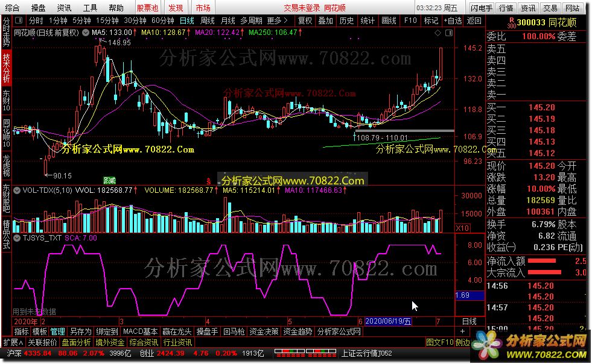Image resolution: width=592 pixels, height=364 pixels.
Task: Click the 大宗流入 red bar
Action: (544, 272)
